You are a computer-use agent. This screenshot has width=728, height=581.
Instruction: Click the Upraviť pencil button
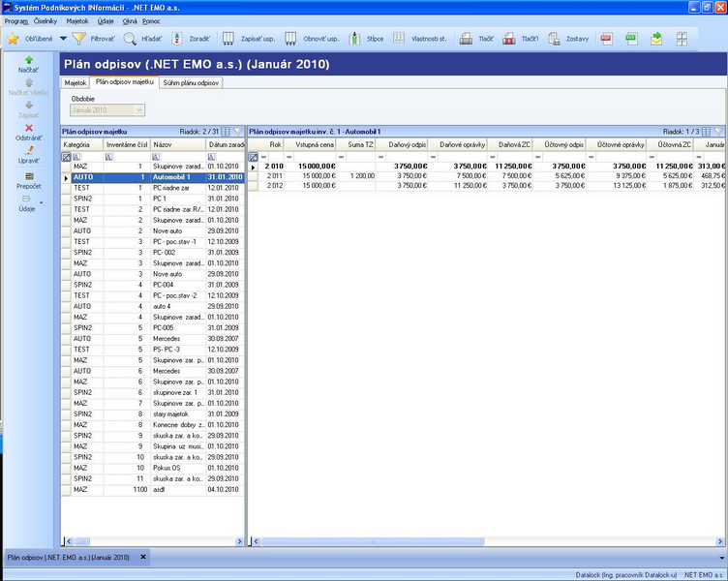(29, 155)
